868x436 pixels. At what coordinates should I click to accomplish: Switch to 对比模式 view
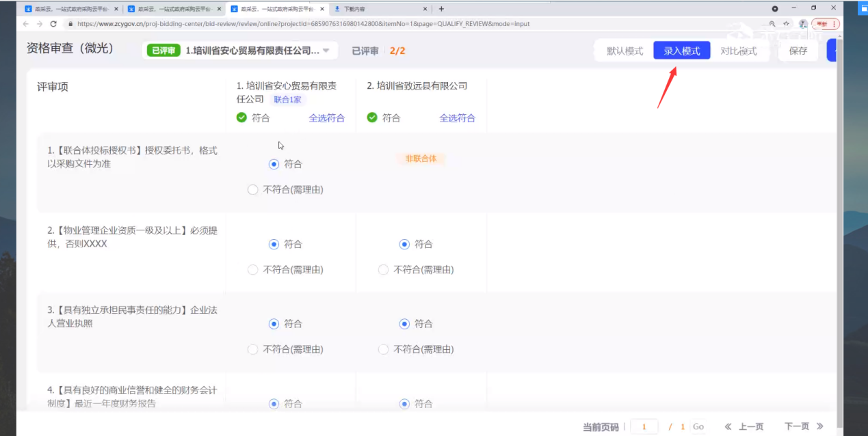(739, 51)
